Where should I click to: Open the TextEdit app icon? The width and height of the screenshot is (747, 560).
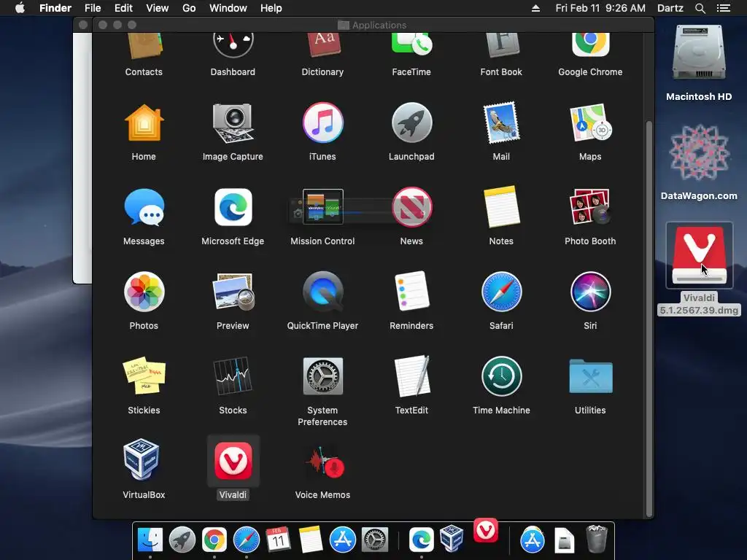411,376
